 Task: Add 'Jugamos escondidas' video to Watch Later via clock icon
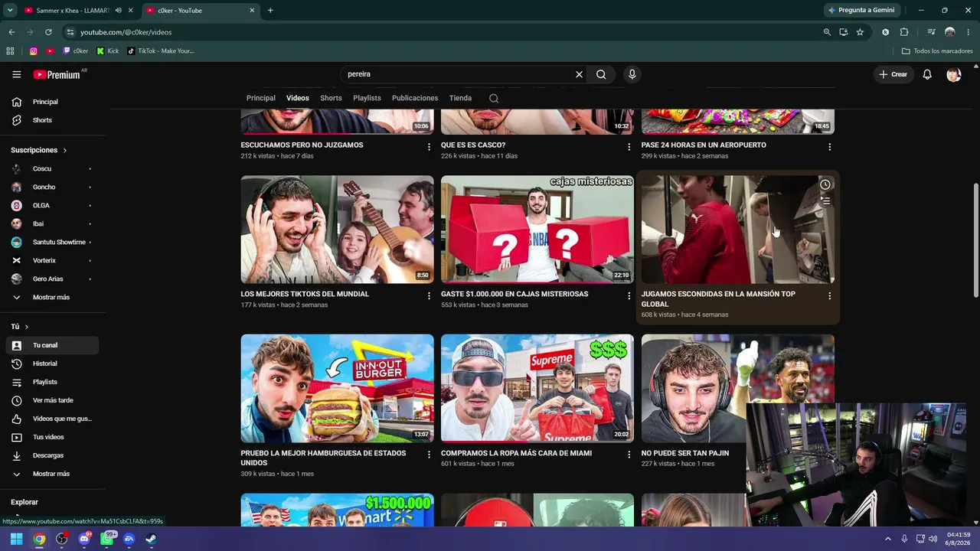click(825, 184)
